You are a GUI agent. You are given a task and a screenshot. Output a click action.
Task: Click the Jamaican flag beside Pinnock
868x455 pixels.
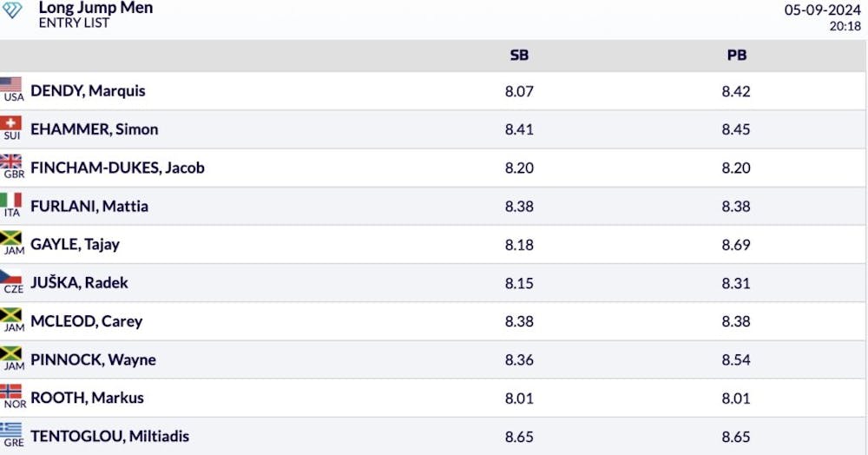[x=11, y=353]
